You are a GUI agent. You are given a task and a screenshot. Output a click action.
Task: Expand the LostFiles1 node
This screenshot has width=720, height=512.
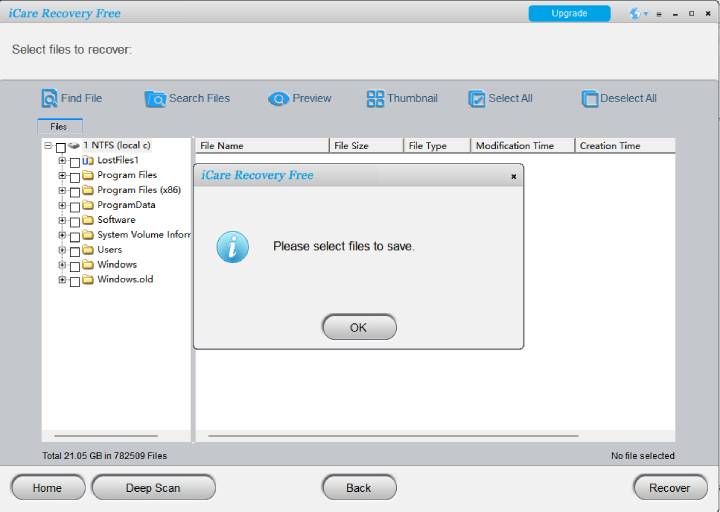click(x=62, y=161)
